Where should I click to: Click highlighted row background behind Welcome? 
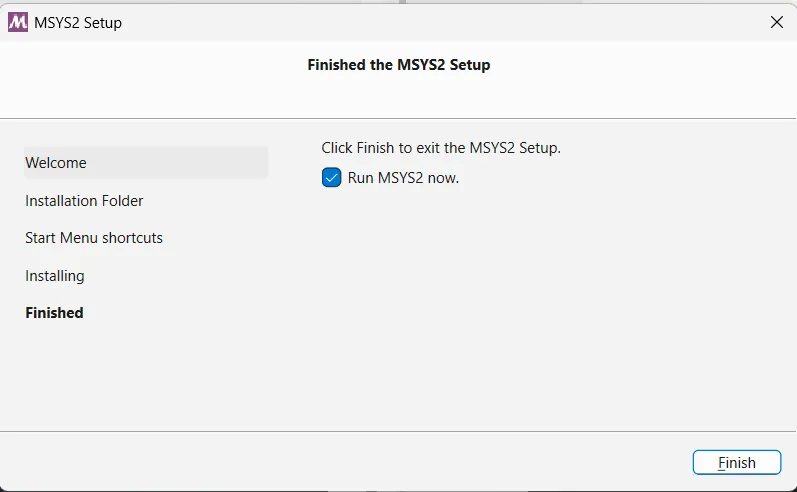178,163
